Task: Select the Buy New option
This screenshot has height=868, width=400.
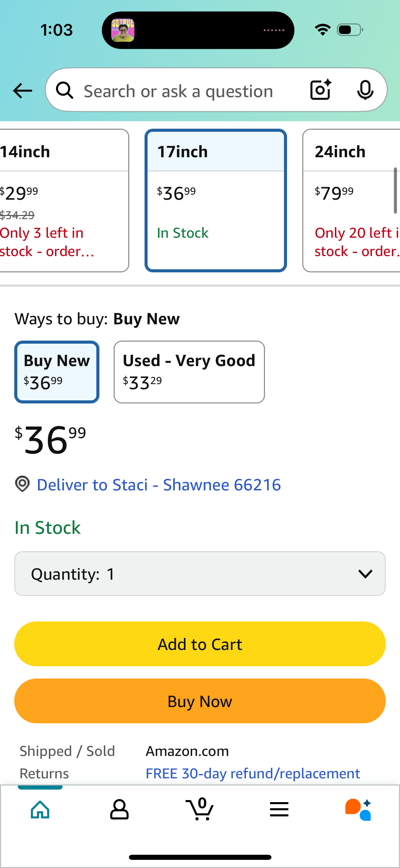Action: pos(57,372)
